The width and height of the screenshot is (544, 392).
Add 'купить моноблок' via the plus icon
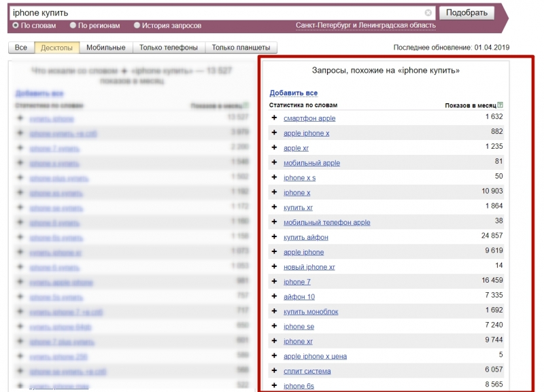tap(275, 312)
